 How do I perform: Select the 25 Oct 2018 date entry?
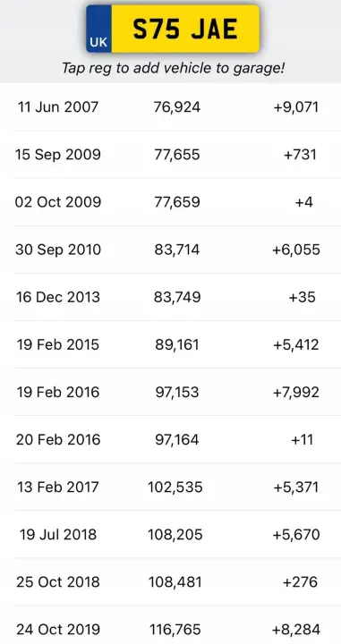pos(58,582)
